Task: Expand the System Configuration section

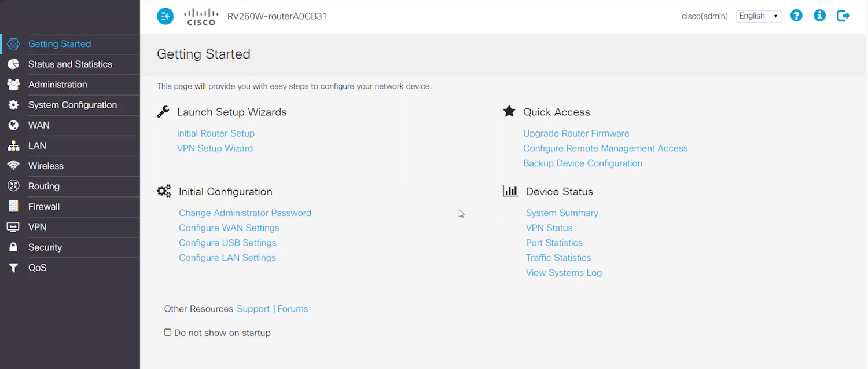Action: [x=72, y=105]
